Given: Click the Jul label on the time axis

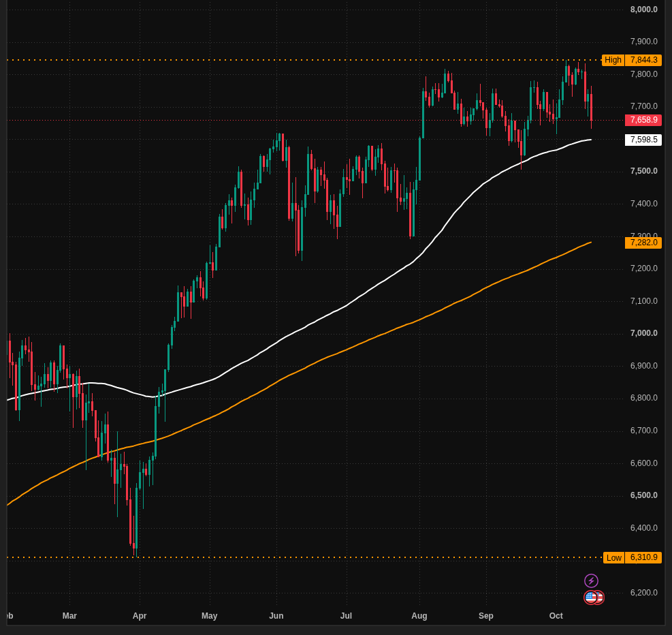Looking at the screenshot, I should pos(346,616).
